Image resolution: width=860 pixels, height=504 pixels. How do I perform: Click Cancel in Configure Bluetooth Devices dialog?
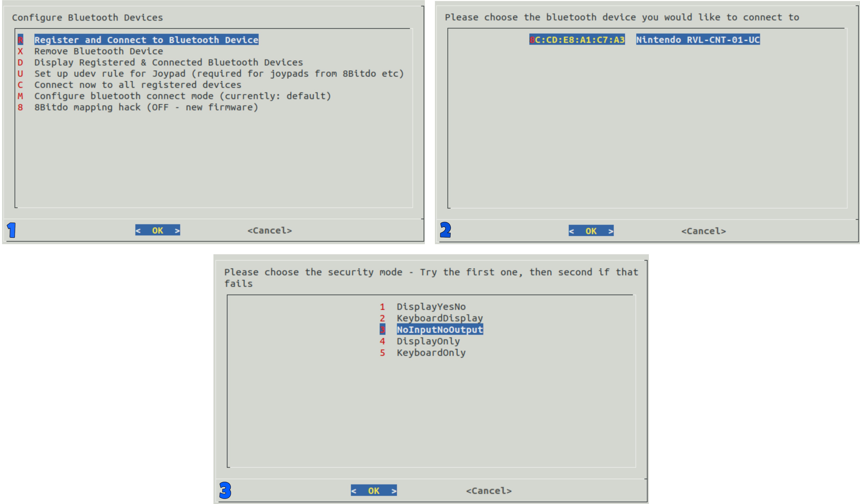(270, 231)
